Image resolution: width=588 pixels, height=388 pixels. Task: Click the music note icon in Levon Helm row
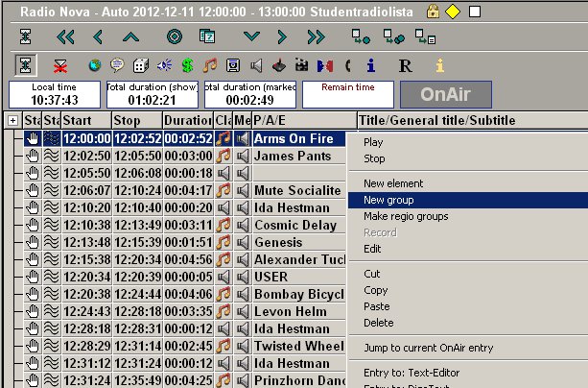[223, 311]
